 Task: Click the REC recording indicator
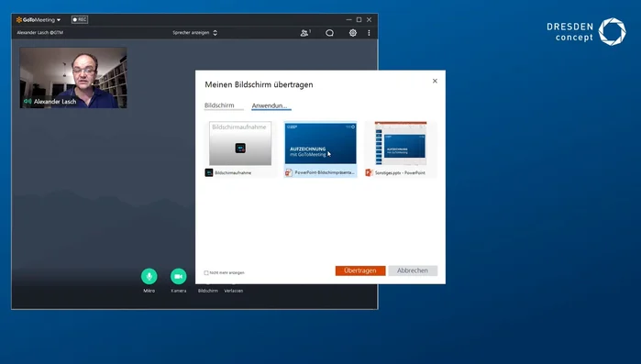(80, 19)
